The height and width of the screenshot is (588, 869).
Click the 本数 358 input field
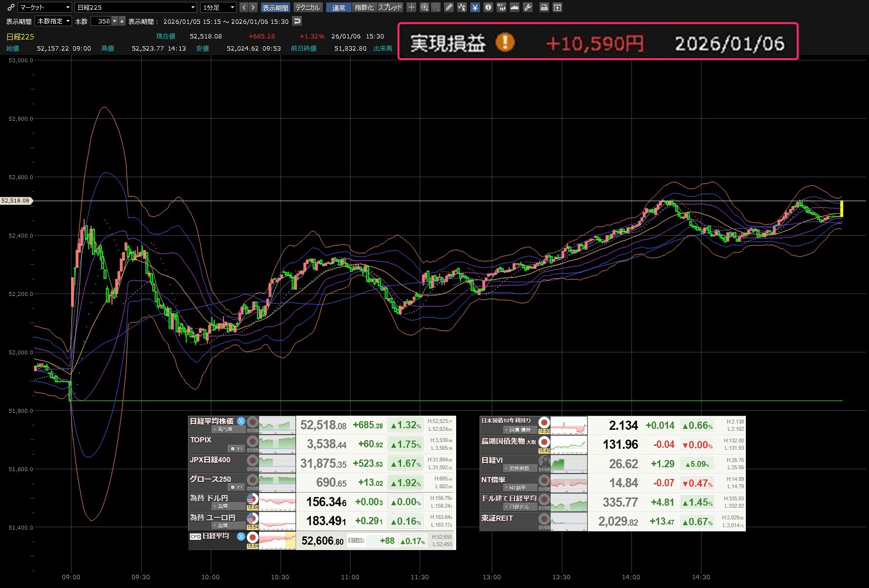pos(101,21)
